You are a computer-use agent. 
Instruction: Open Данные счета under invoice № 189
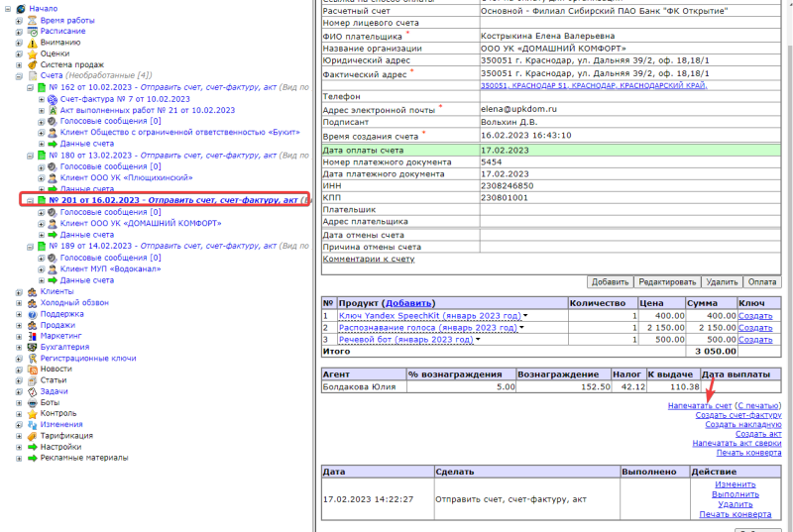(87, 280)
